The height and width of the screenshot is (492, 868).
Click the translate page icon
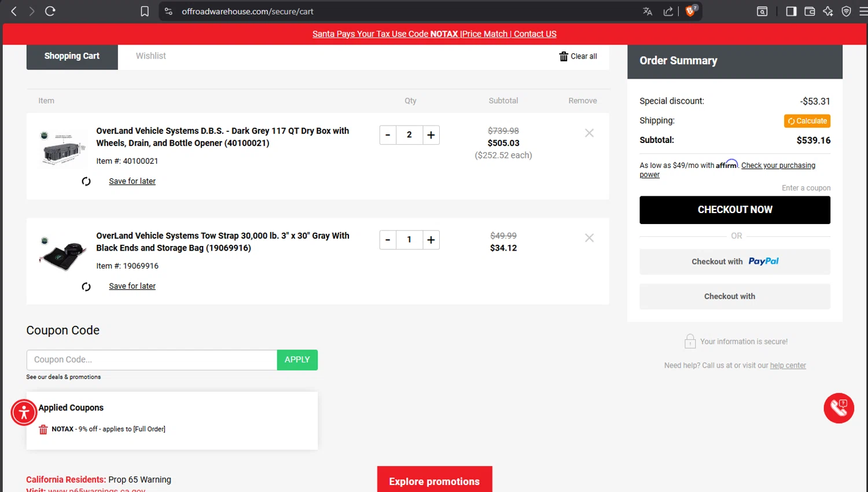[648, 11]
